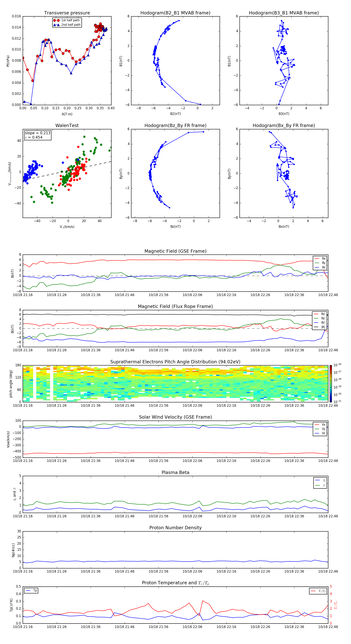351x644 pixels.
Task: Click the "Hodogram(Bx_By FR frame)" title
Action: 284,125
